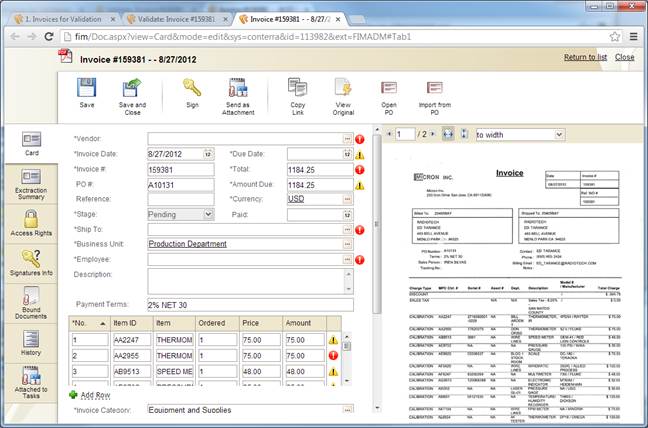Viewport: 648px width, 428px height.
Task: Open Bound Documents sidebar panel
Action: point(31,303)
